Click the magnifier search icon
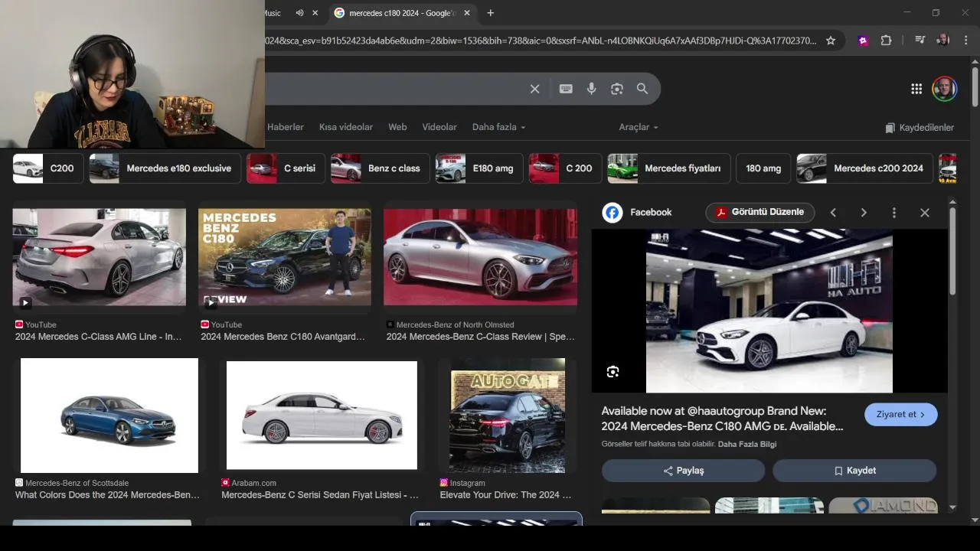This screenshot has width=980, height=551. [x=642, y=89]
